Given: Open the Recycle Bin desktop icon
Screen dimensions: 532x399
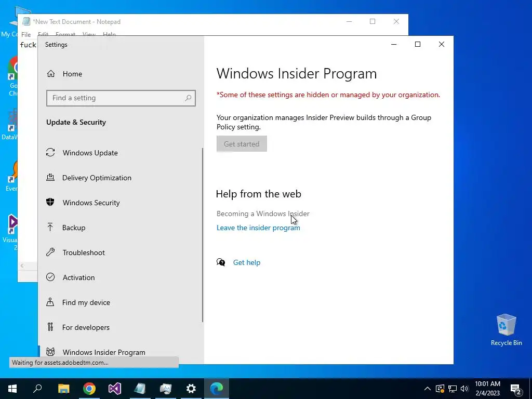Looking at the screenshot, I should click(506, 330).
